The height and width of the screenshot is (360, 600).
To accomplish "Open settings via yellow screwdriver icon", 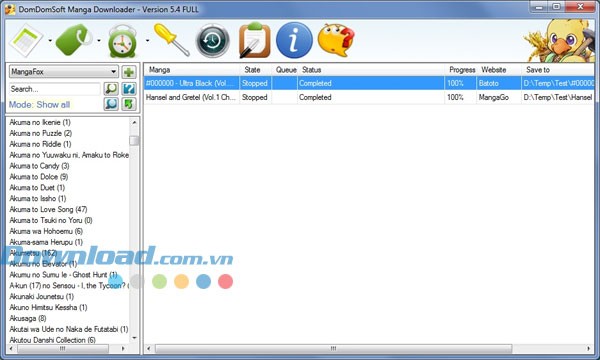I will tap(171, 39).
